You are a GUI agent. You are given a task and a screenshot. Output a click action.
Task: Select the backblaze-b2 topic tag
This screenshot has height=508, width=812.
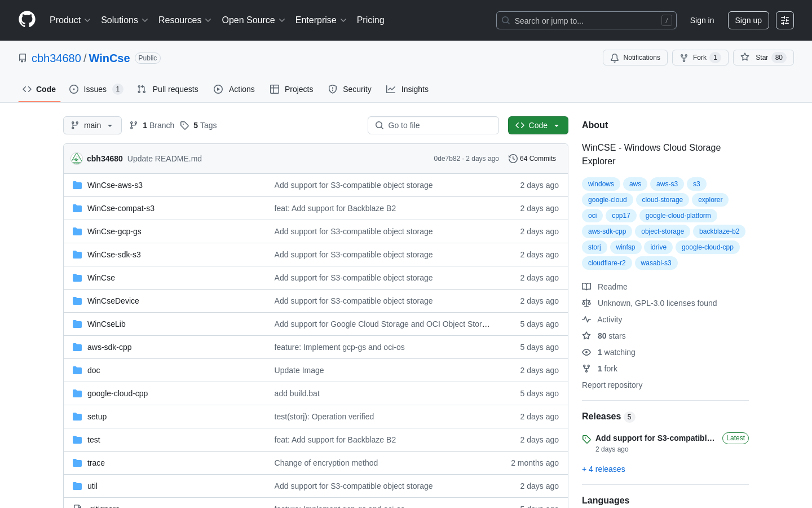(x=719, y=231)
